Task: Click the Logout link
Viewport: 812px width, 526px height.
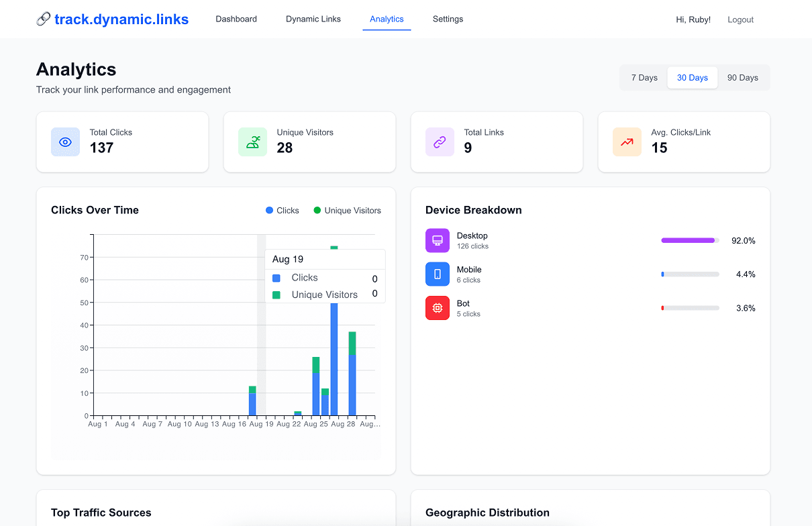Action: coord(740,20)
